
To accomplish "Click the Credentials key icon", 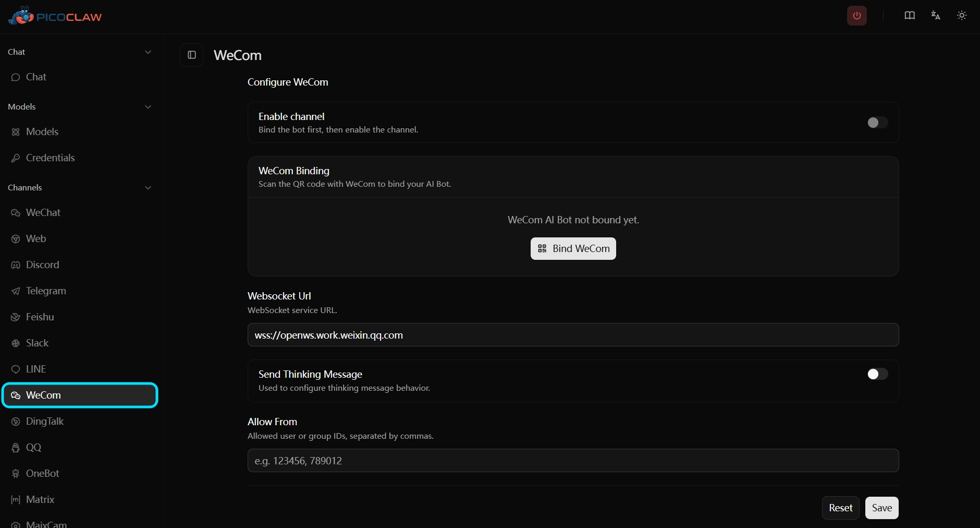I will click(16, 158).
